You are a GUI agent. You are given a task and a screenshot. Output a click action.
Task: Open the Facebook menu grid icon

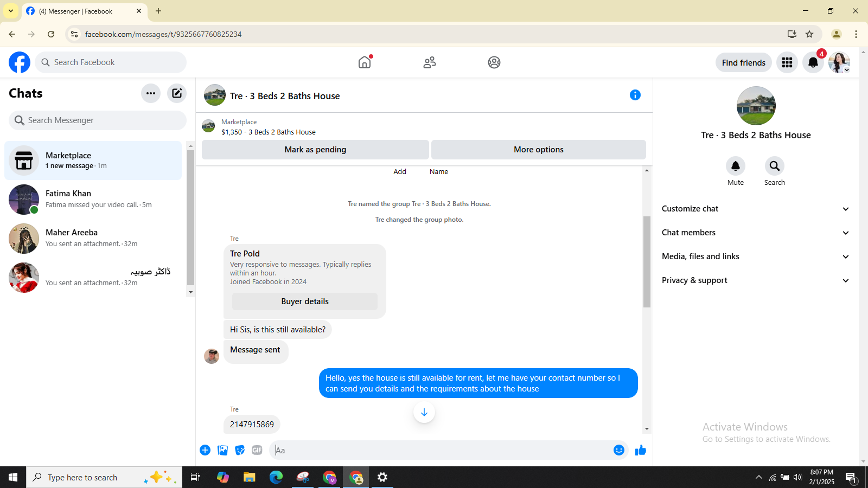pos(787,62)
